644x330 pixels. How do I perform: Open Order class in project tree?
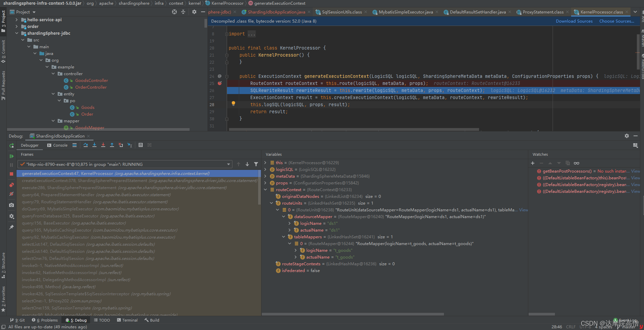[x=87, y=114]
